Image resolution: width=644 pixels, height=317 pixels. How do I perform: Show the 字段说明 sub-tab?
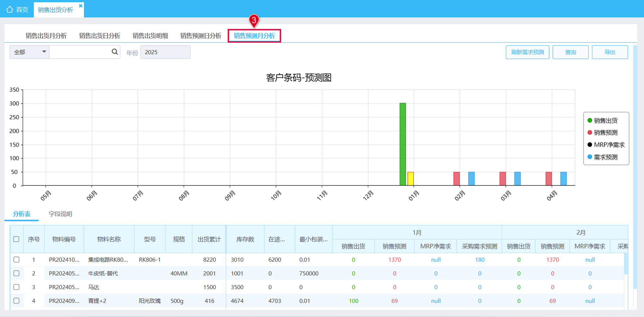point(60,214)
